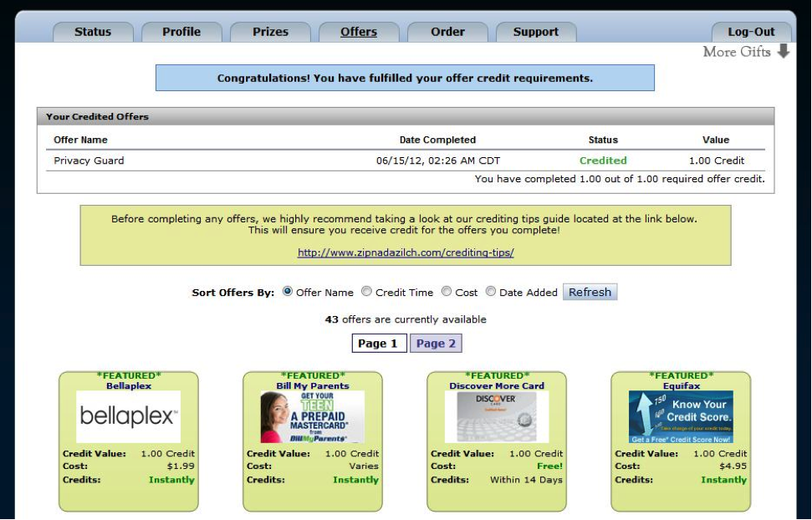Click the Offer Name column header
This screenshot has width=812, height=520.
[x=81, y=140]
